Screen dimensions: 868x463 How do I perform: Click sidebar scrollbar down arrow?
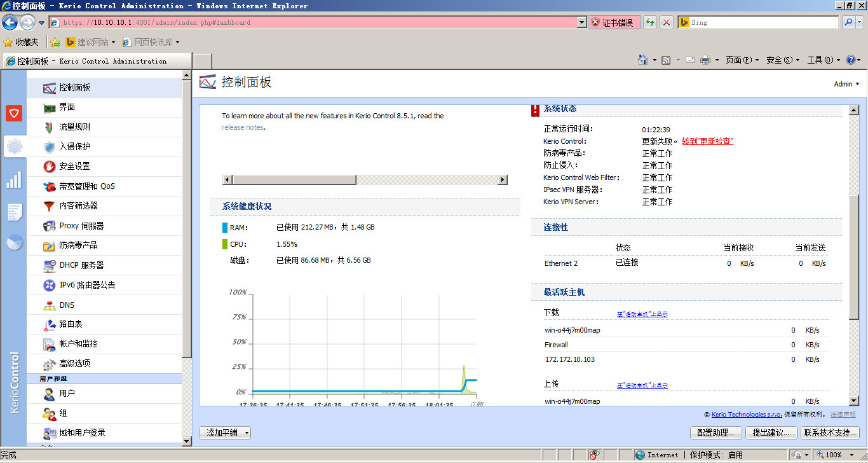pos(187,441)
